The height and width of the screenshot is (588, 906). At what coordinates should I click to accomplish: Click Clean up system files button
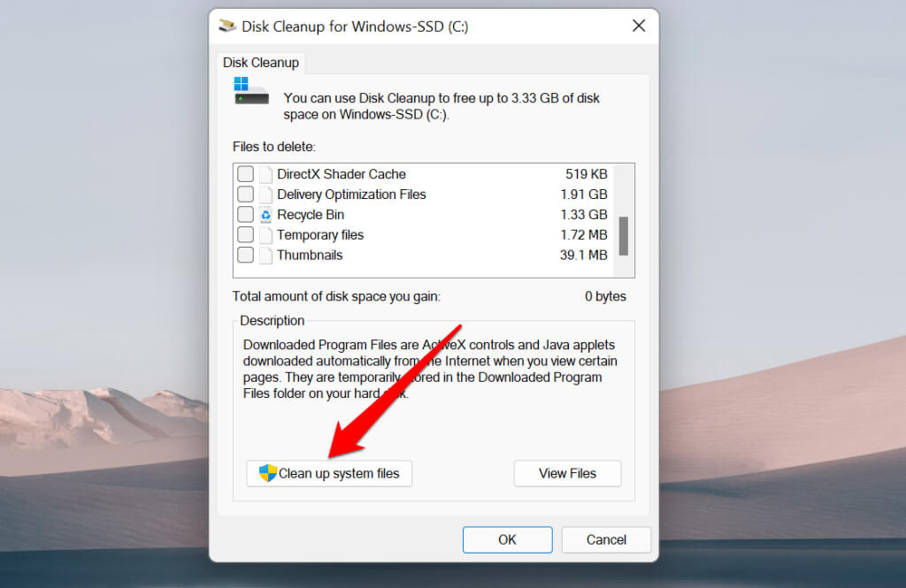tap(329, 474)
